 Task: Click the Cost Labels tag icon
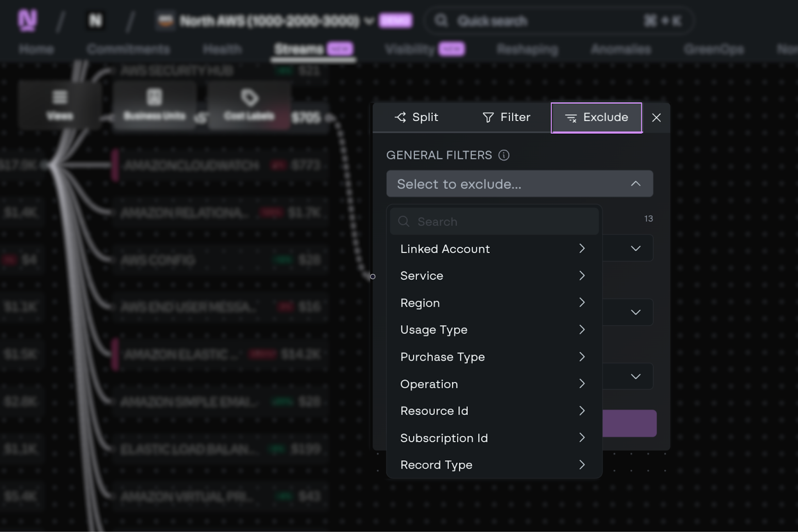[250, 96]
